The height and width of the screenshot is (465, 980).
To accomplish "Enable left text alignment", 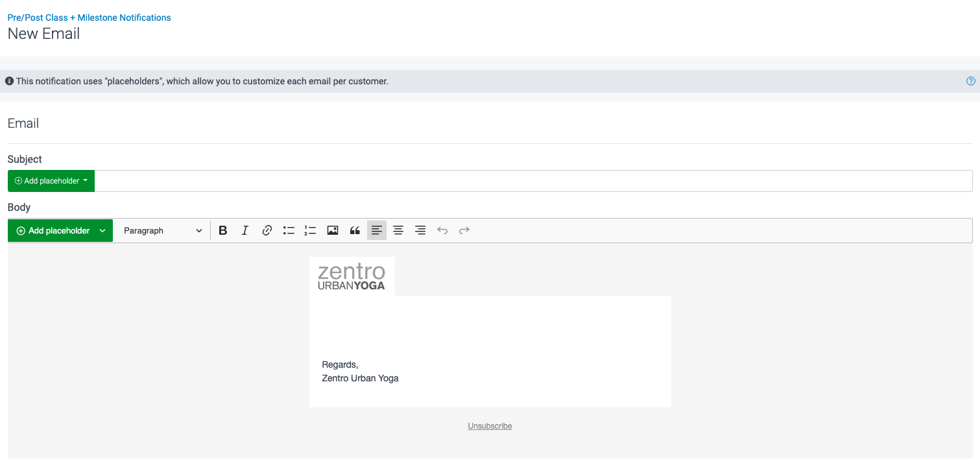I will point(377,230).
